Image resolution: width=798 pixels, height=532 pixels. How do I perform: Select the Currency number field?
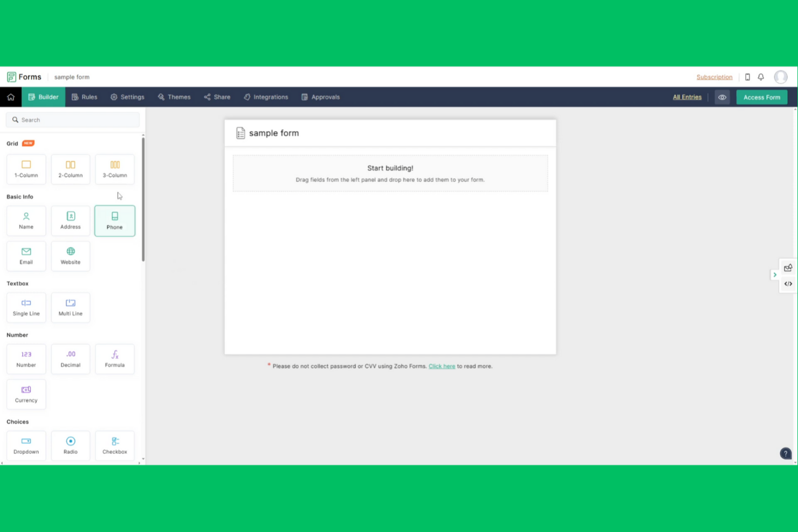point(26,394)
